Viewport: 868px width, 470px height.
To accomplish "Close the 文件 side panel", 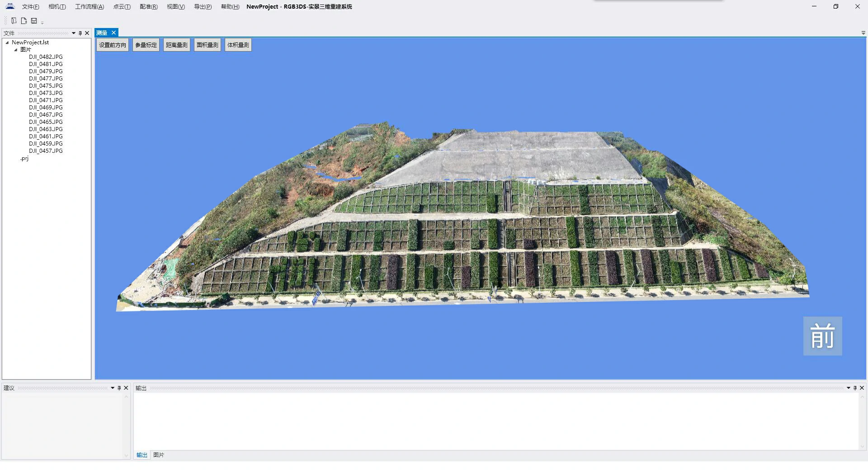I will (87, 33).
